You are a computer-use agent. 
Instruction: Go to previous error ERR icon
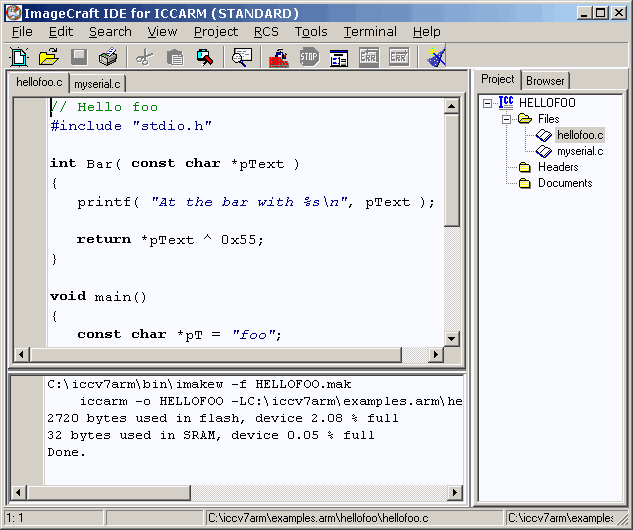[x=369, y=57]
